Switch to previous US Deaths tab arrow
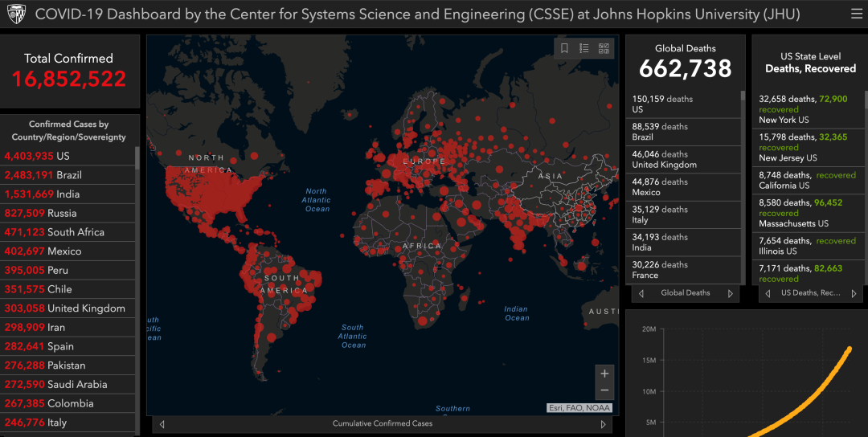Viewport: 868px width, 437px height. pyautogui.click(x=767, y=294)
